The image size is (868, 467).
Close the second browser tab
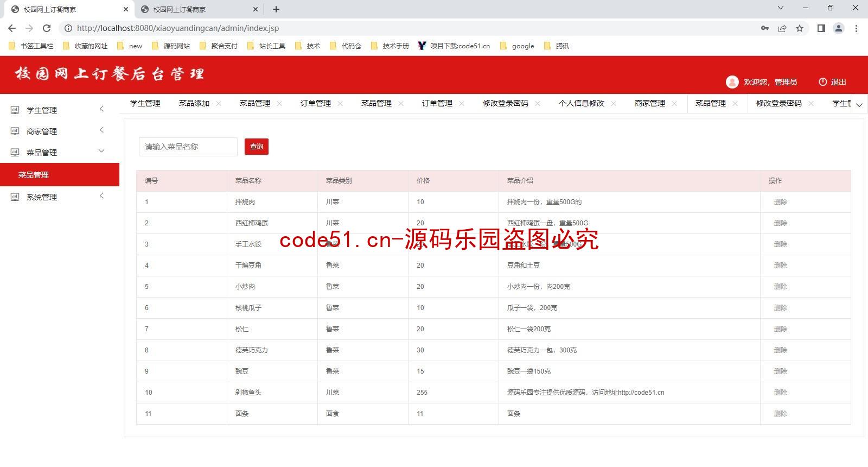coord(256,9)
